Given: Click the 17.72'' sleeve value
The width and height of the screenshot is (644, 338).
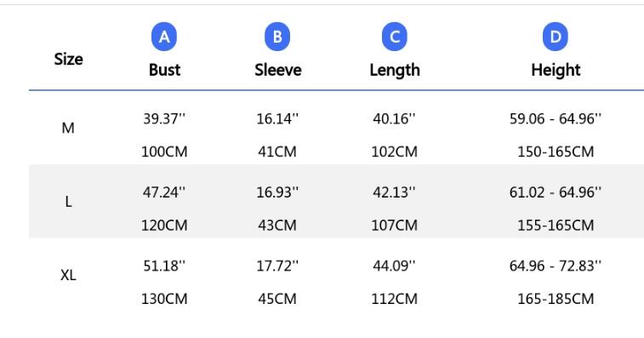Looking at the screenshot, I should [x=277, y=266].
